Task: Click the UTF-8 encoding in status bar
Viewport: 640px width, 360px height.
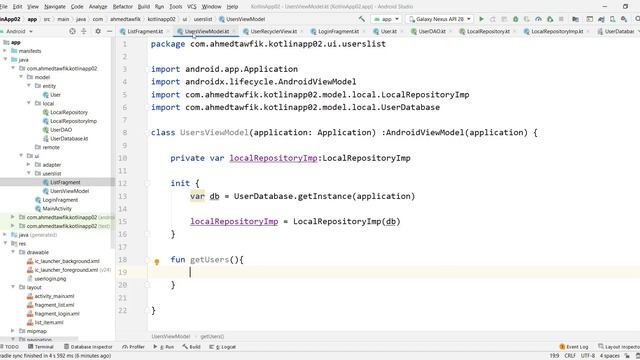Action: (x=588, y=356)
